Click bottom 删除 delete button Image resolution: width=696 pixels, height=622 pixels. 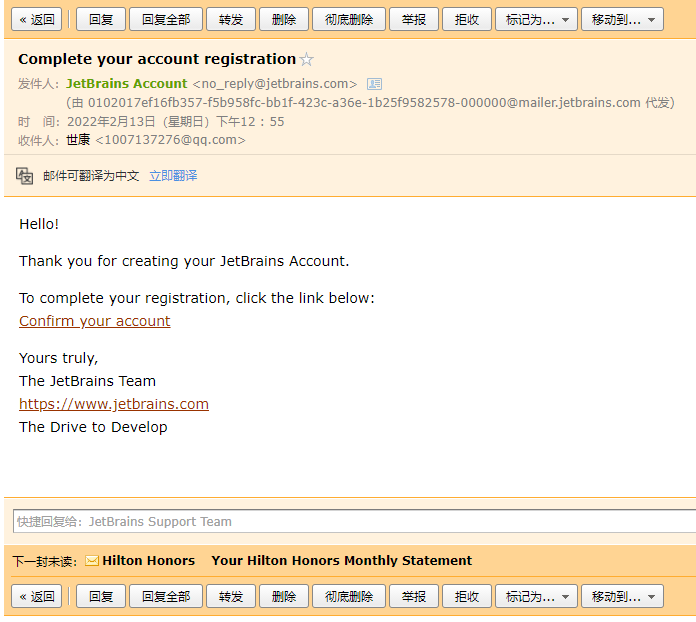(284, 596)
